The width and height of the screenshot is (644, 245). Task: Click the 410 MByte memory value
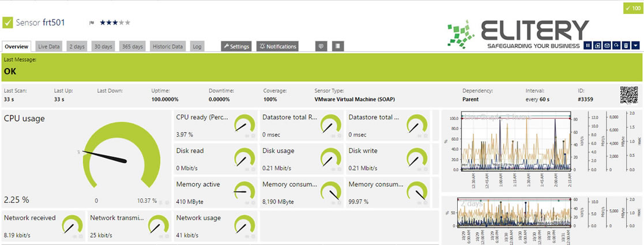coord(190,202)
